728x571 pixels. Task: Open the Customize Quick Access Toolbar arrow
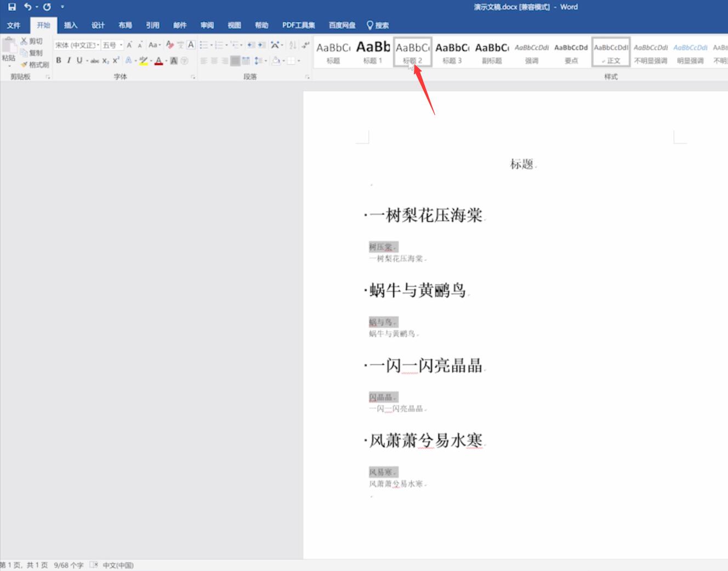(x=62, y=7)
